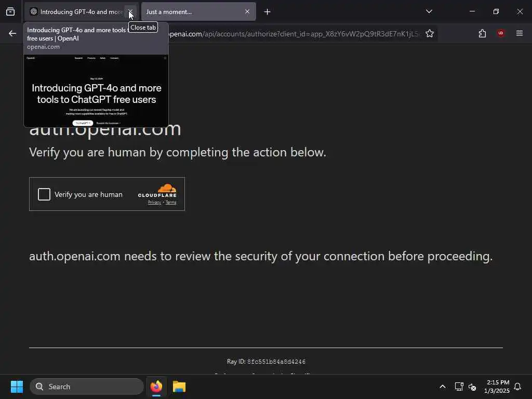Click the GPT-4o tab preview thumbnail
This screenshot has height=399, width=532.
[x=96, y=91]
